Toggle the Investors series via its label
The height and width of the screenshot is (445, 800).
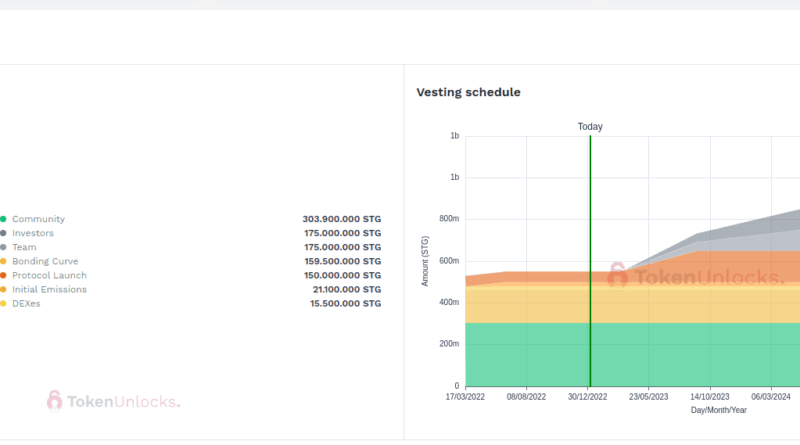(x=33, y=233)
